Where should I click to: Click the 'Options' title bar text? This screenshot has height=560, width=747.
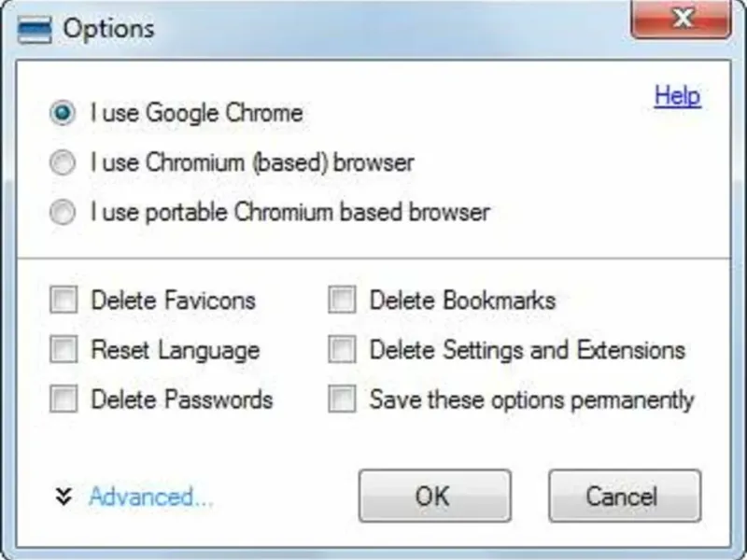[x=108, y=28]
